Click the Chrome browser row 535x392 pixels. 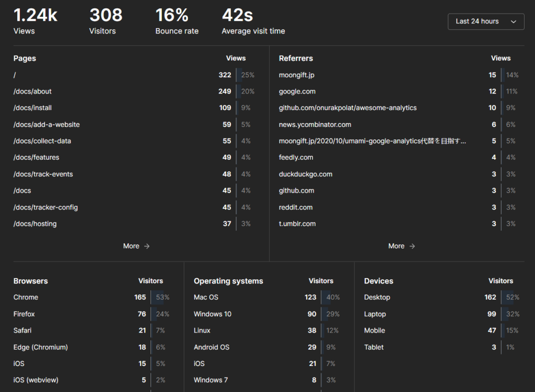(26, 298)
